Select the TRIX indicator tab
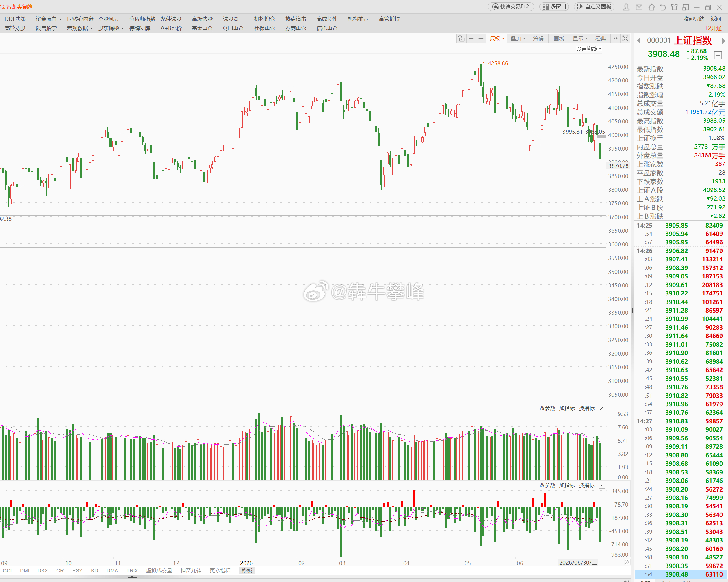728x582 pixels. [132, 570]
